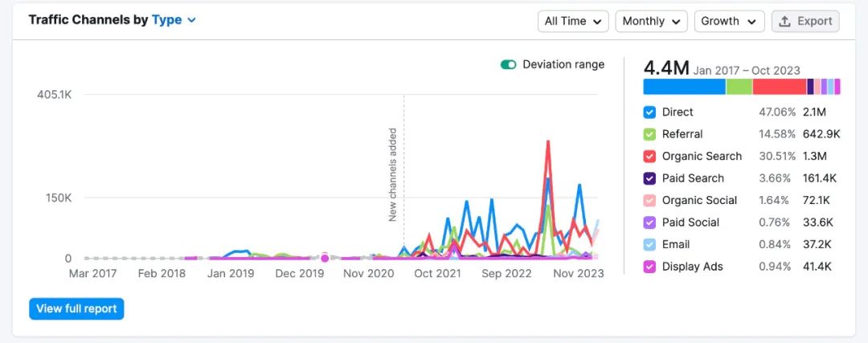Uncheck the Referral channel checkbox
This screenshot has width=868, height=343.
[649, 134]
